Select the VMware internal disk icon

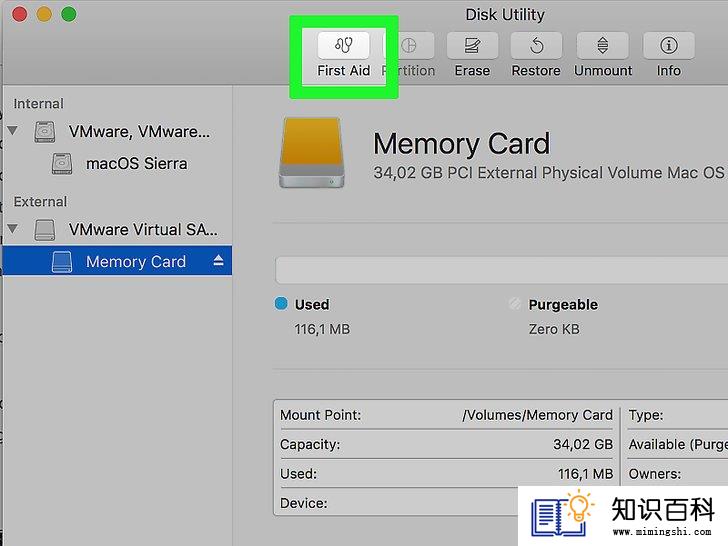45,132
